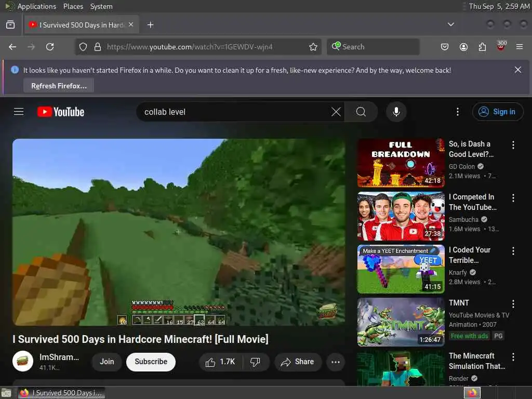Open more actions ellipsis below video
This screenshot has width=532, height=399.
(x=336, y=362)
